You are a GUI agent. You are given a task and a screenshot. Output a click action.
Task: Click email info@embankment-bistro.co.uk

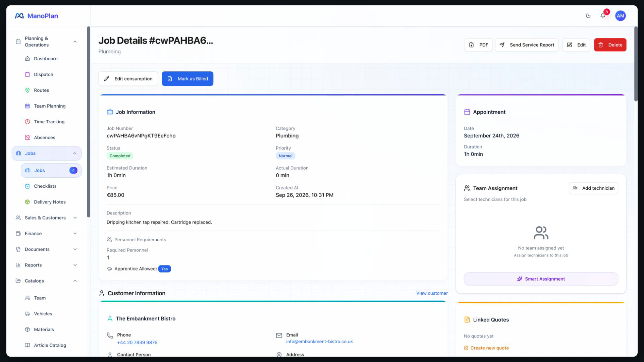[319, 342]
